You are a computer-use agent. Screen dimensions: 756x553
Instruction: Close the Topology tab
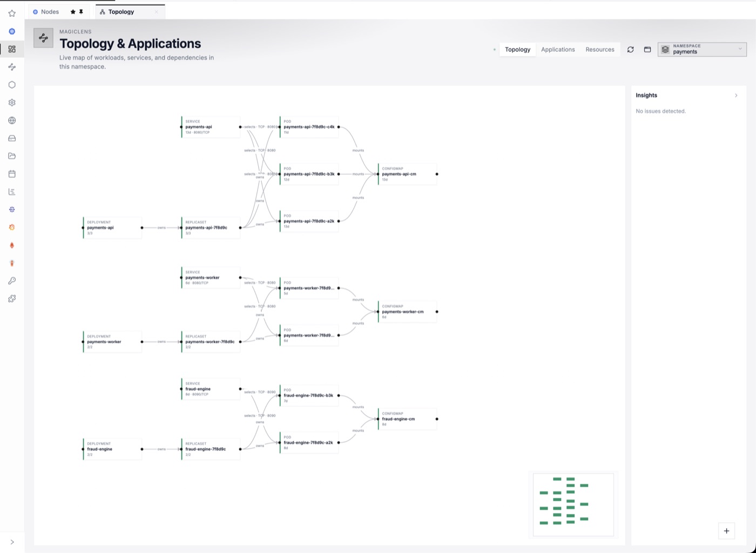(157, 12)
